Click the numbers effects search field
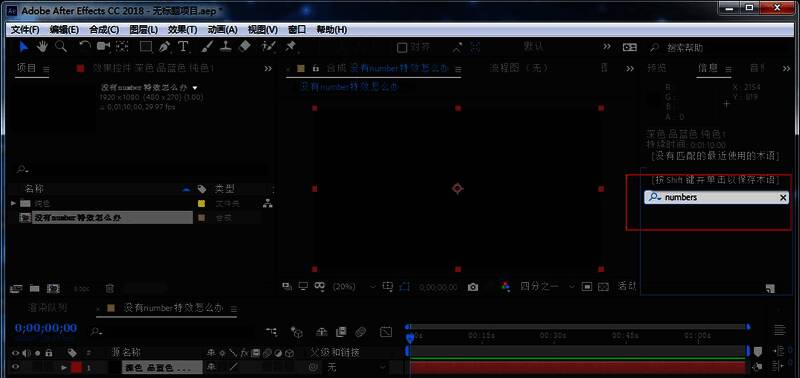 tap(716, 197)
